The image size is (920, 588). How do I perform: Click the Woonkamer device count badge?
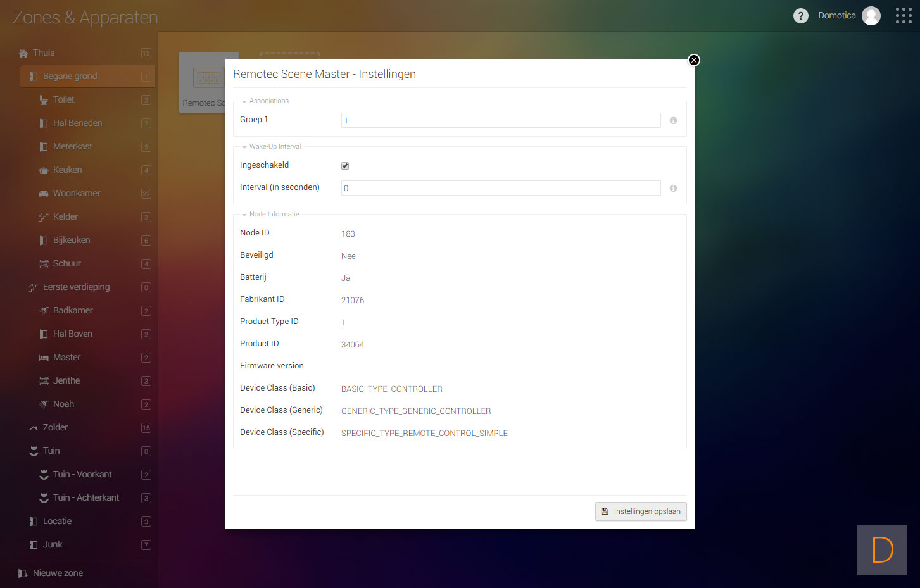[146, 194]
